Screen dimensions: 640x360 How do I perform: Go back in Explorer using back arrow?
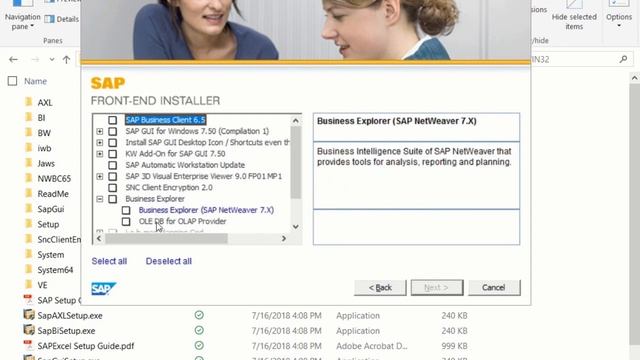point(13,60)
